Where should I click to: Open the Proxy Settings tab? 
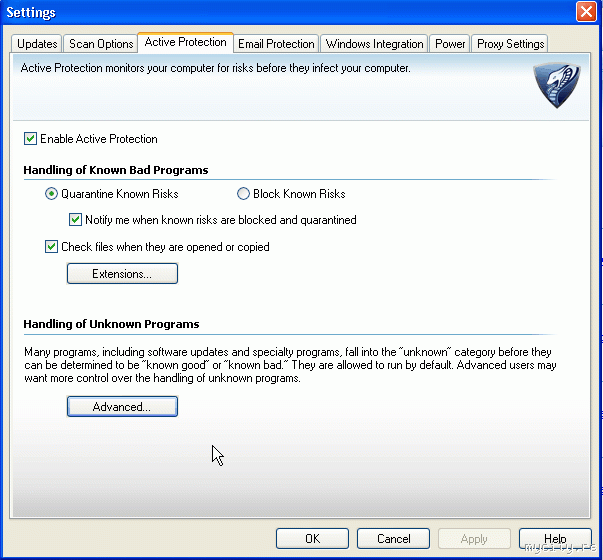pyautogui.click(x=510, y=44)
